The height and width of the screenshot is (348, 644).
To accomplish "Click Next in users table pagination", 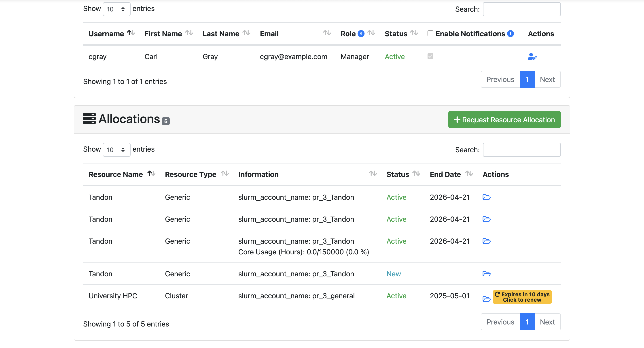I will [x=547, y=79].
